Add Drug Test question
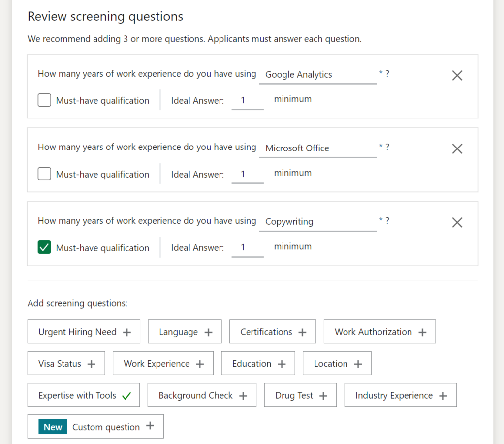The width and height of the screenshot is (504, 444). coord(300,395)
